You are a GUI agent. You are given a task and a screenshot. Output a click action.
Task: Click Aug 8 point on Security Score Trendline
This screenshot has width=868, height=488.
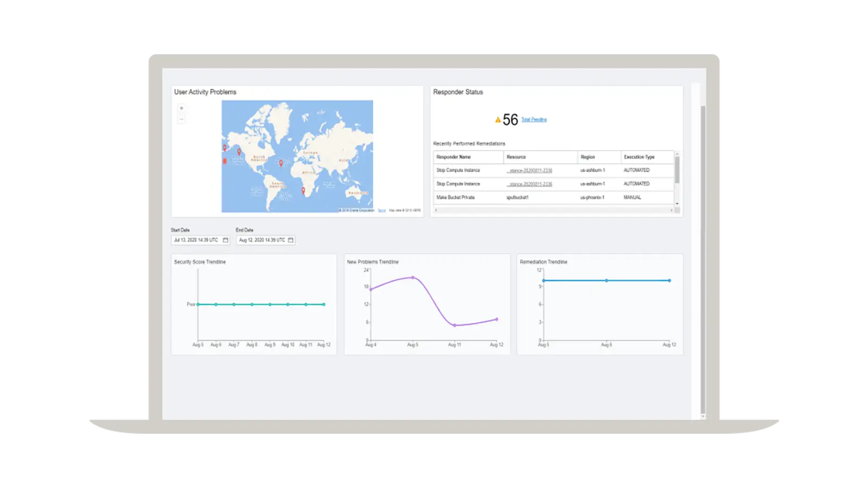[x=252, y=304]
